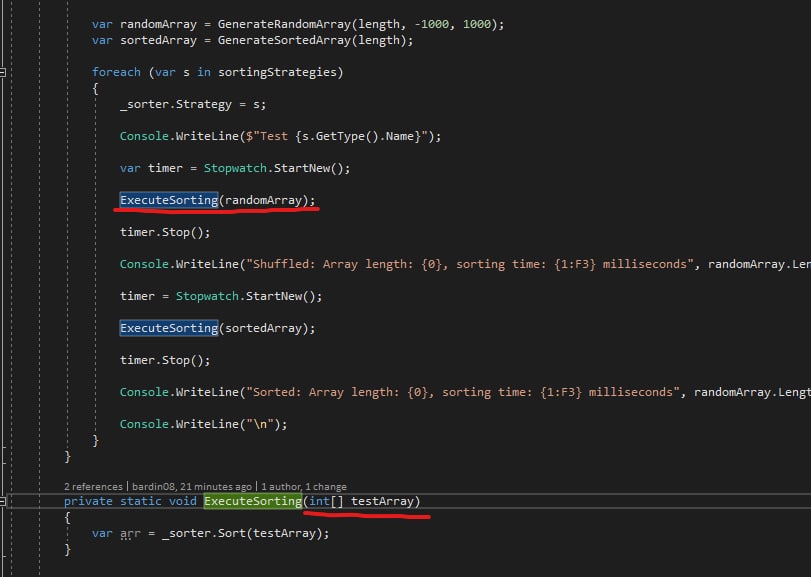Click the "Shuffled: Array length" string
This screenshot has height=577, width=811.
coord(470,264)
